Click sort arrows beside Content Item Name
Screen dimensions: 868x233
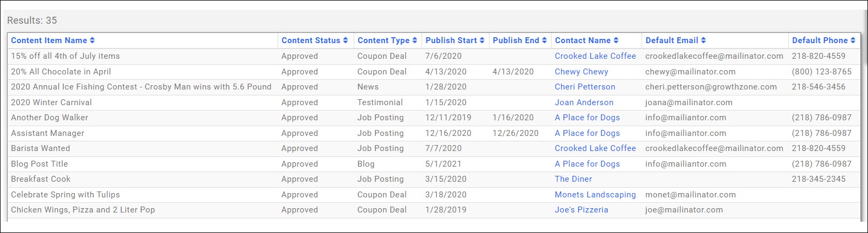pos(92,40)
